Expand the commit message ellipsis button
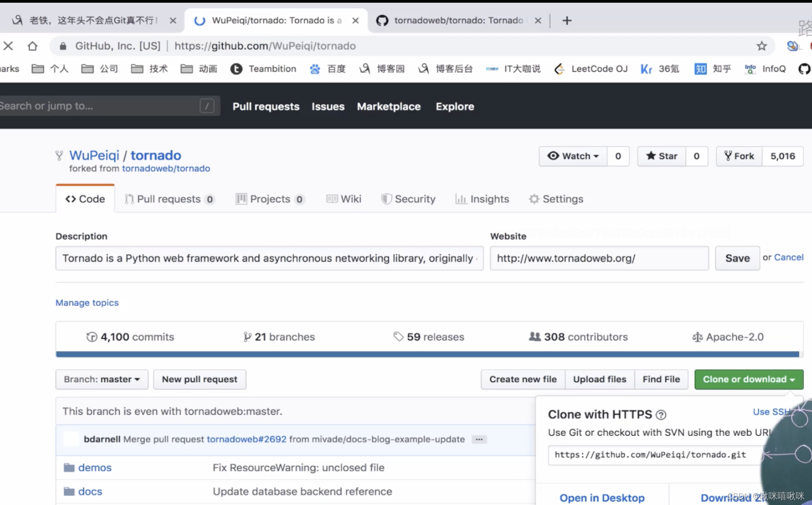The height and width of the screenshot is (505, 812). [x=479, y=439]
